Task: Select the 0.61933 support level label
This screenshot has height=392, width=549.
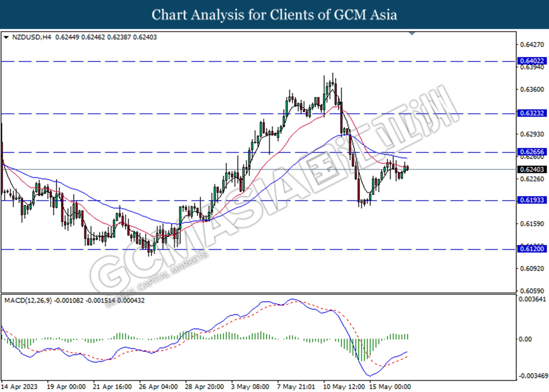Action: coord(532,200)
